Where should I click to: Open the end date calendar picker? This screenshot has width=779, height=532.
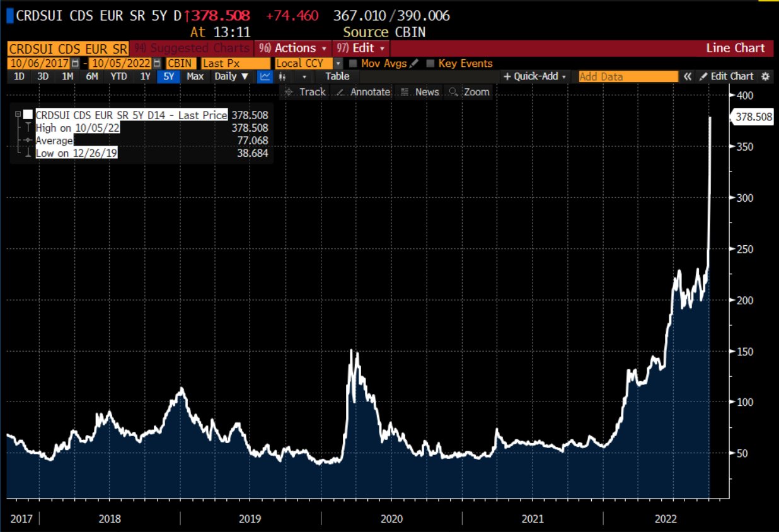[x=156, y=64]
